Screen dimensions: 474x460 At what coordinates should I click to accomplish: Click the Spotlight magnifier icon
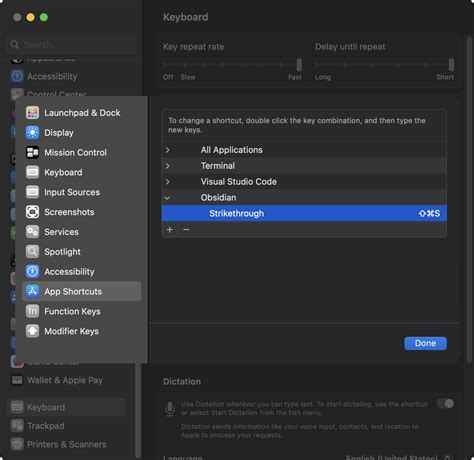point(32,252)
